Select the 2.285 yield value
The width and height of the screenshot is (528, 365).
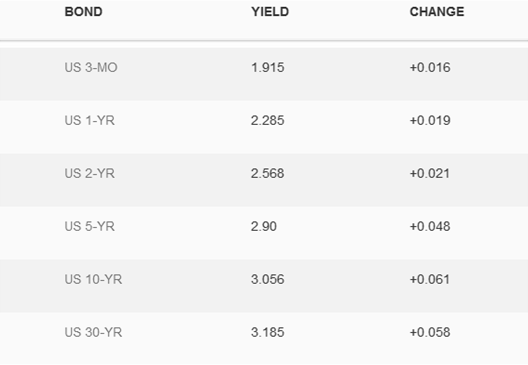268,121
